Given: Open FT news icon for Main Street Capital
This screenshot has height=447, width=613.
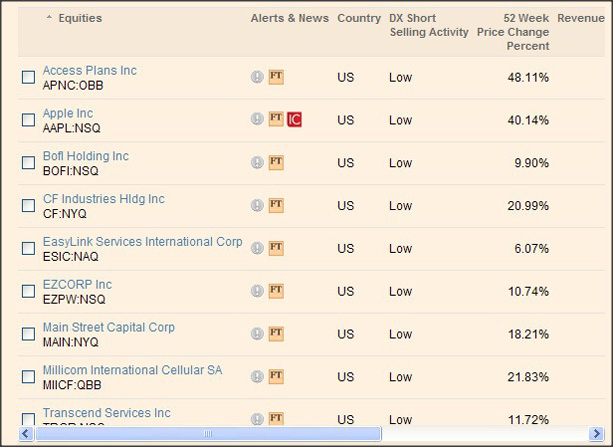Looking at the screenshot, I should point(276,334).
